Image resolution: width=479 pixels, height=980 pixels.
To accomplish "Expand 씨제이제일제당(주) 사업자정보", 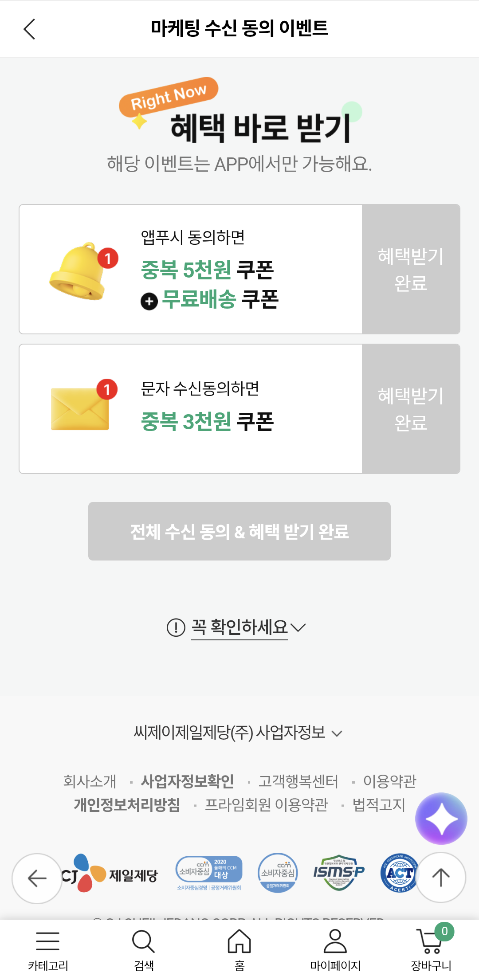I will click(238, 733).
